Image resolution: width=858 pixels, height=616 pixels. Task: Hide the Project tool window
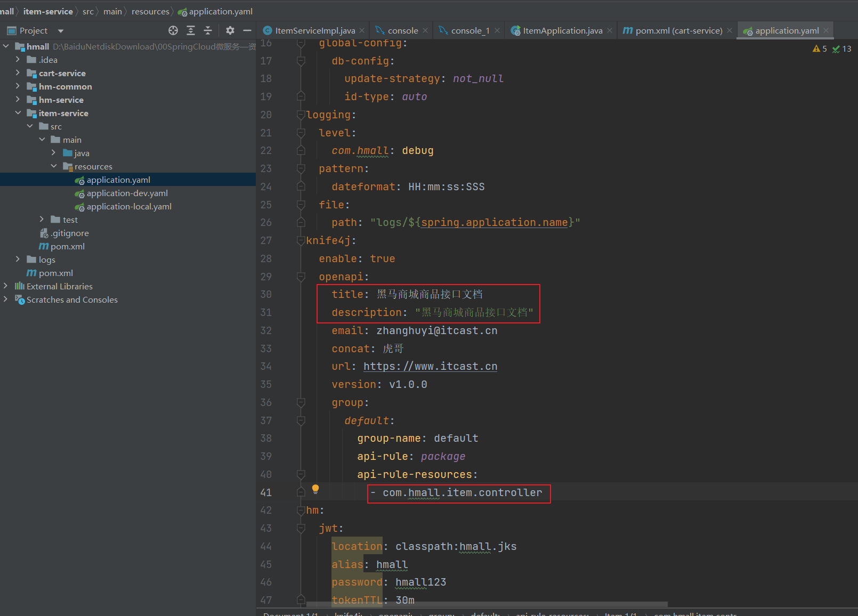(x=247, y=30)
